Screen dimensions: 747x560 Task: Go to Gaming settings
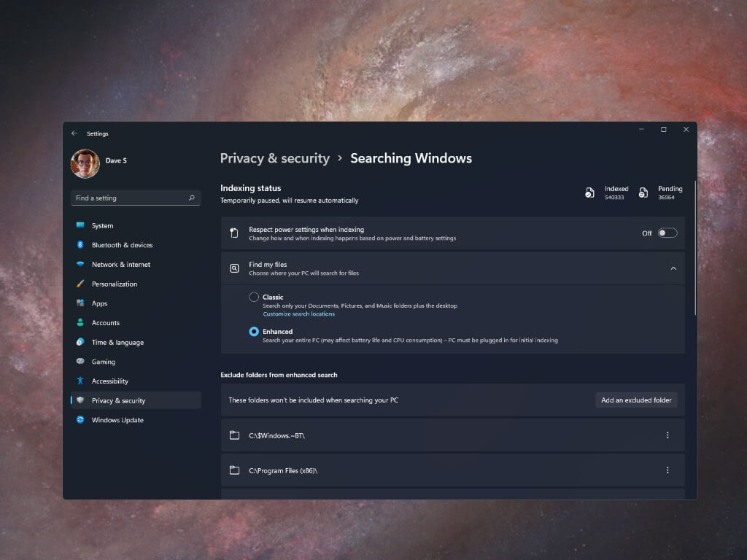click(x=135, y=362)
